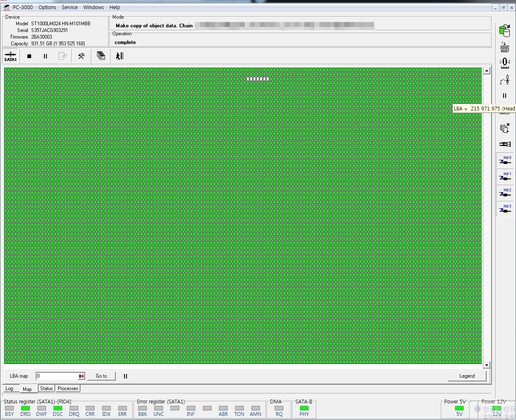Open the Status tab

(x=46, y=388)
